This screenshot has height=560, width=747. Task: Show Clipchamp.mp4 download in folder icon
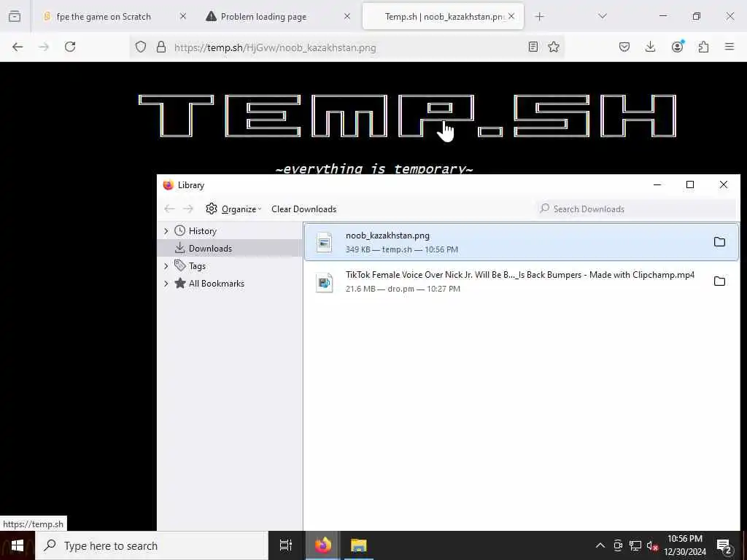coord(719,281)
